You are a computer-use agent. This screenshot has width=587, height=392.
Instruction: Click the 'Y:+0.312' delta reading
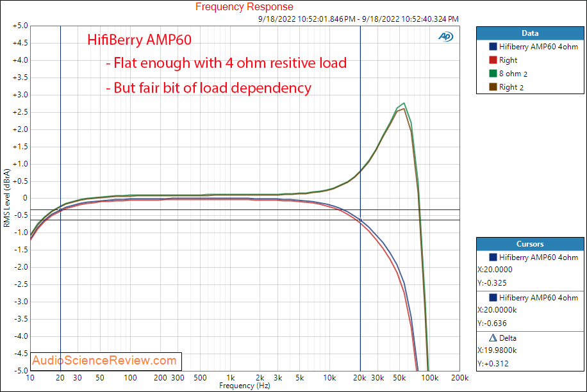493,364
